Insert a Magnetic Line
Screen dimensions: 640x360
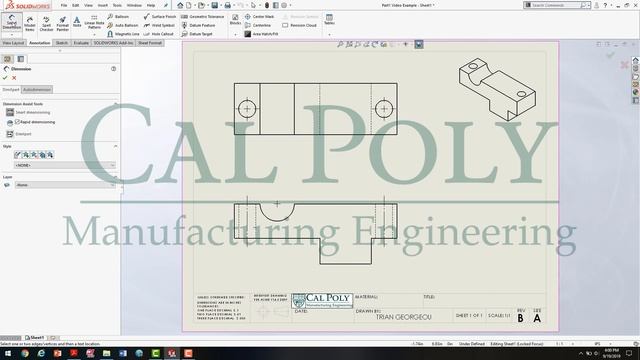(123, 34)
